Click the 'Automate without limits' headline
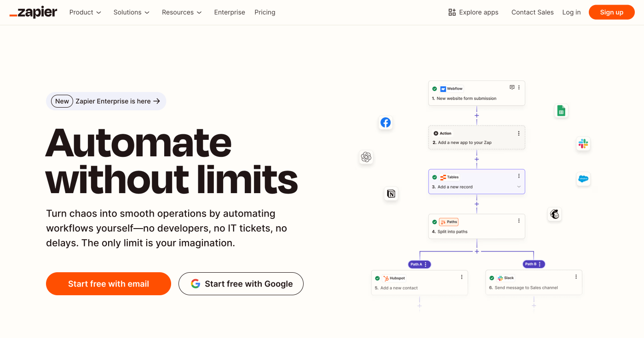644x338 pixels. [x=172, y=160]
